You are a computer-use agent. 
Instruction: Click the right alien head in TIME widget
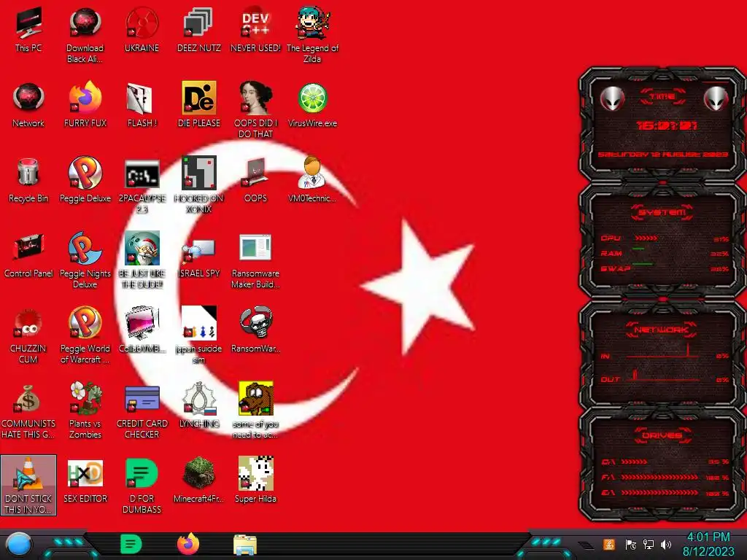tap(716, 99)
